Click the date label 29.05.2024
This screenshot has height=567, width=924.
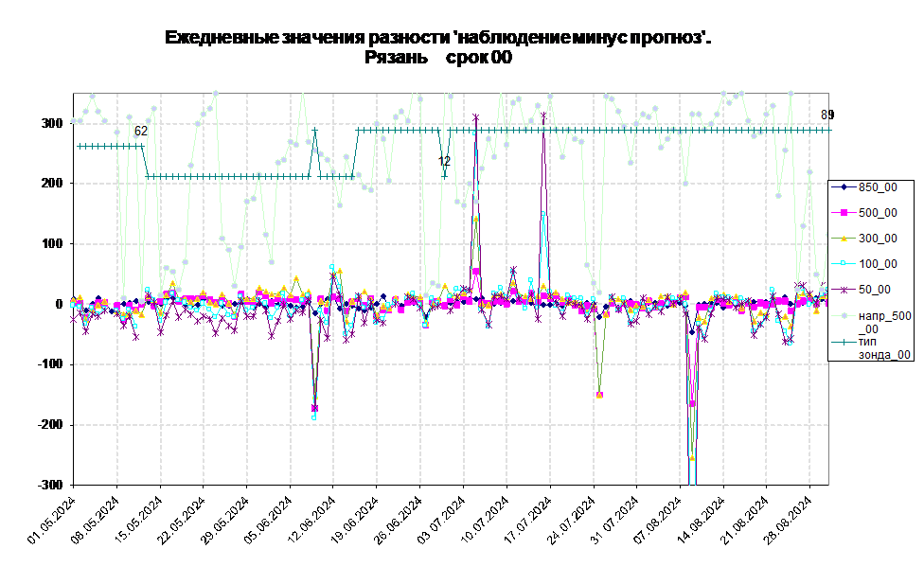(225, 521)
